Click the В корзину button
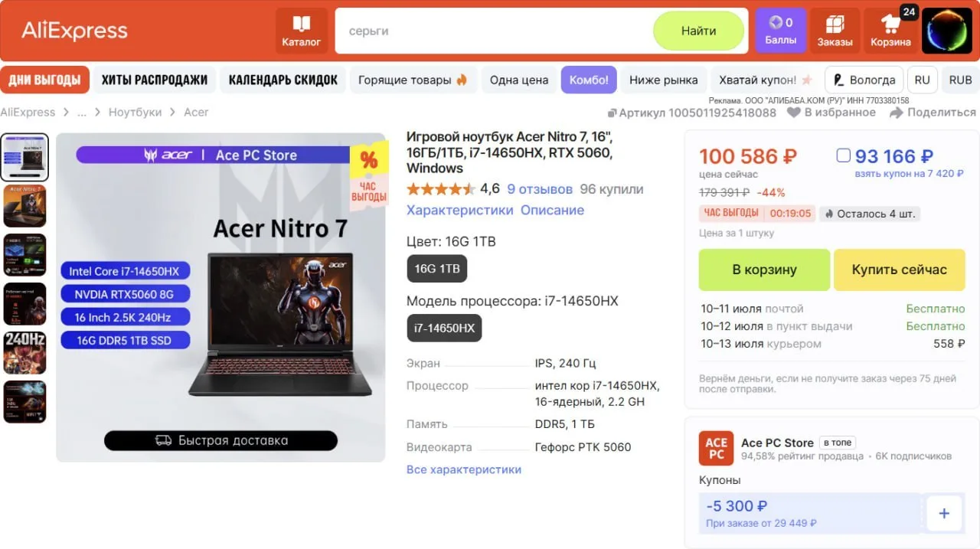 point(764,270)
